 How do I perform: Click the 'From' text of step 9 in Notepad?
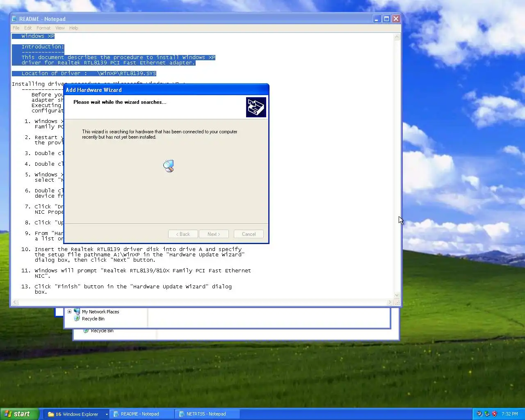pos(41,233)
